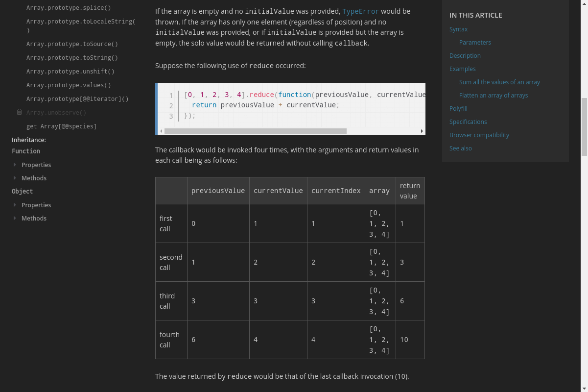Open get Array[@@species] link
This screenshot has height=392, width=588.
pos(62,126)
